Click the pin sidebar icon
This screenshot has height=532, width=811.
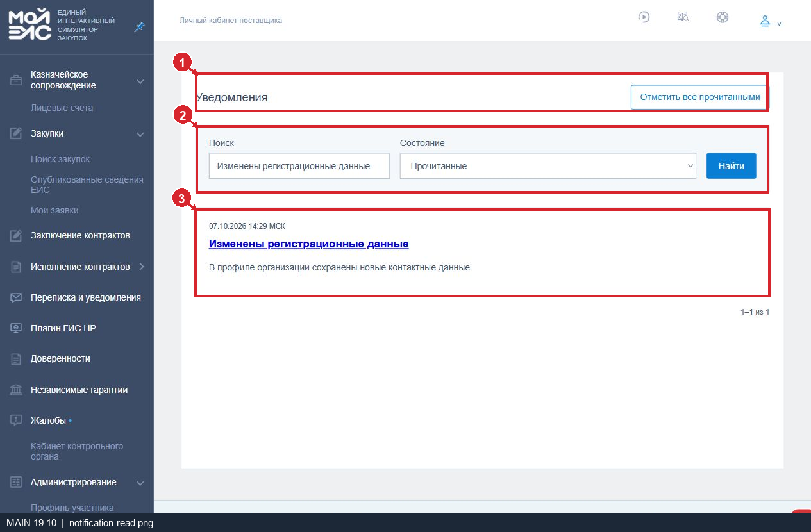click(139, 26)
